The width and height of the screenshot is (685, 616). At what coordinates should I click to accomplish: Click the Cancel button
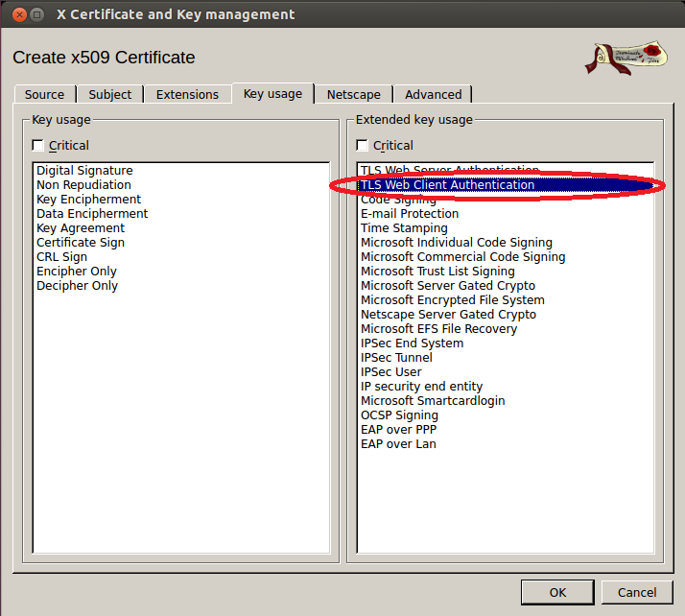(x=637, y=592)
